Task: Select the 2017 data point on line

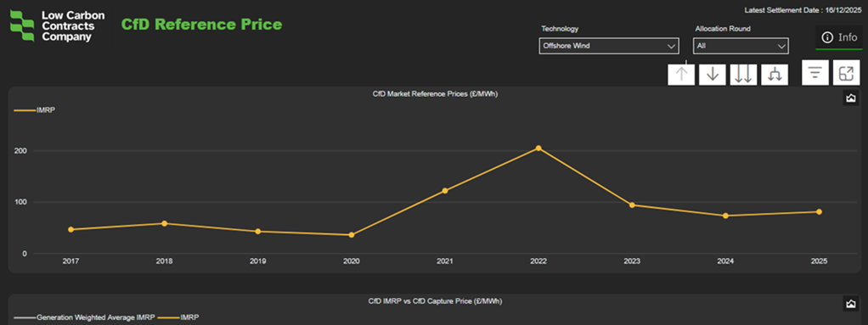Action: [70, 229]
